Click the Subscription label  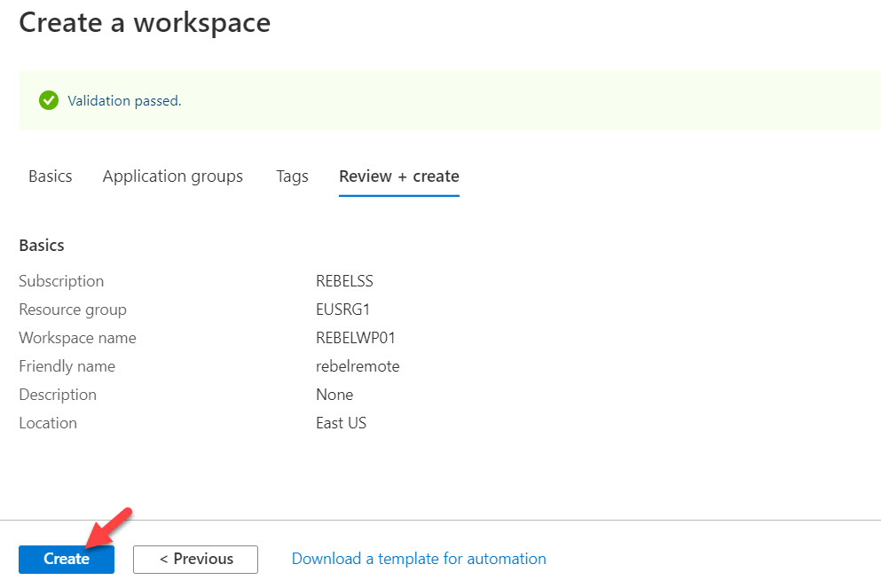[x=61, y=281]
